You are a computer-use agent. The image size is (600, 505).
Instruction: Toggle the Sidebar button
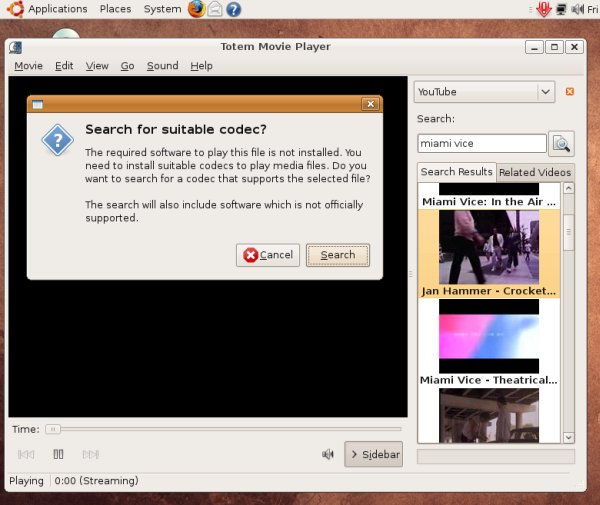coord(373,454)
